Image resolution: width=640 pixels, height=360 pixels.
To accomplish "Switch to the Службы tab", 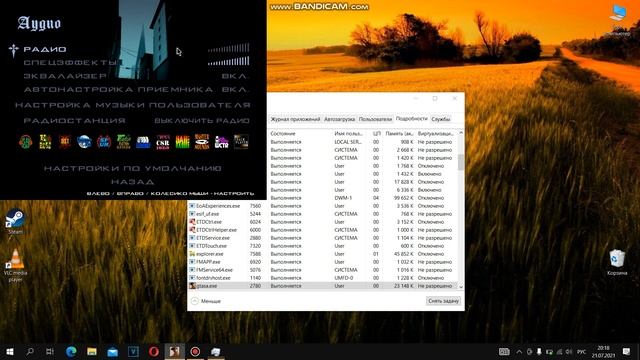I will point(440,119).
